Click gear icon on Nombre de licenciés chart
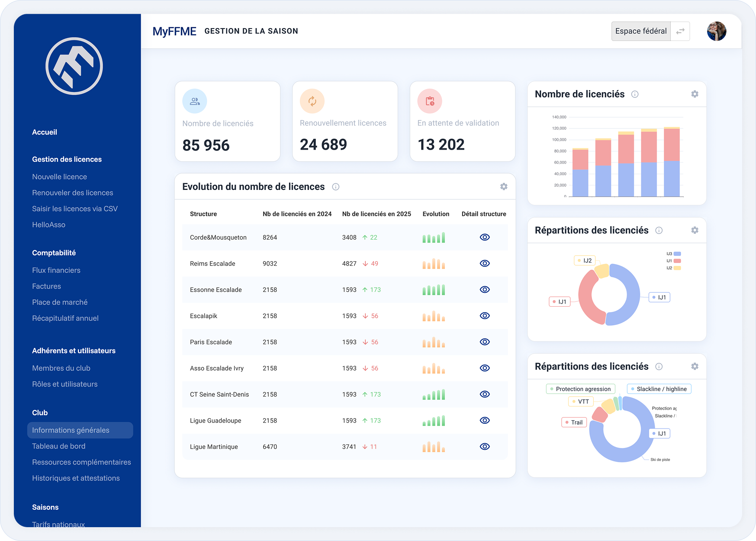756x541 pixels. coord(695,94)
